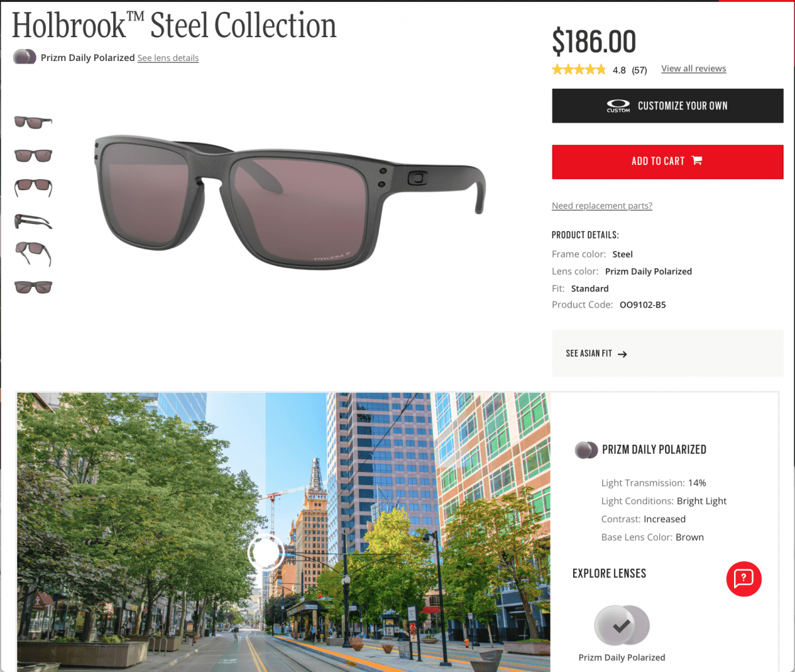Click the lens icon next to PRIZM DAILY POLARIZED heading
The width and height of the screenshot is (795, 672).
[586, 450]
